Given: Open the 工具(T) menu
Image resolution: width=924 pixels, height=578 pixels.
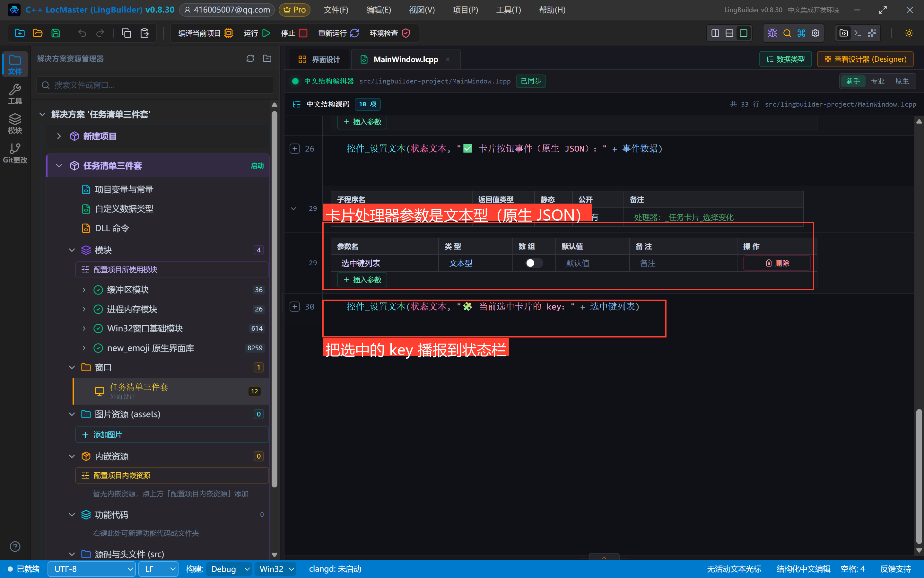Looking at the screenshot, I should tap(508, 10).
